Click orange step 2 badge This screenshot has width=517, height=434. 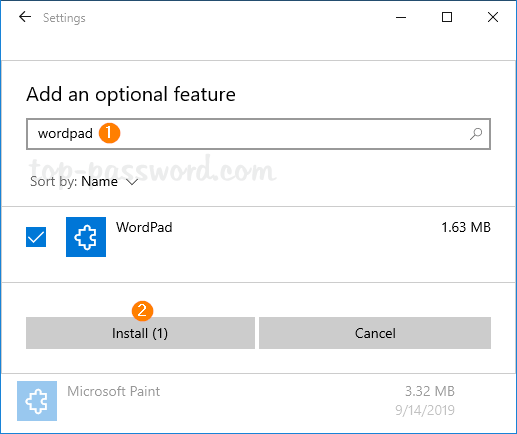click(142, 311)
